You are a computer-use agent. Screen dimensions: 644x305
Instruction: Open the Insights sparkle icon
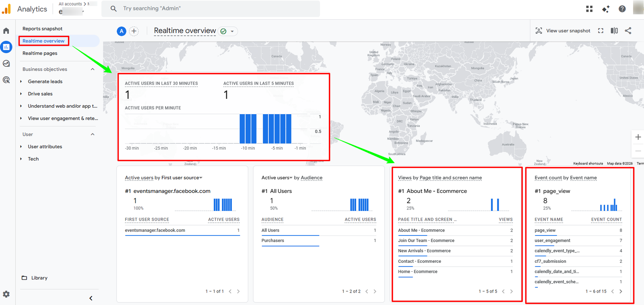point(606,9)
